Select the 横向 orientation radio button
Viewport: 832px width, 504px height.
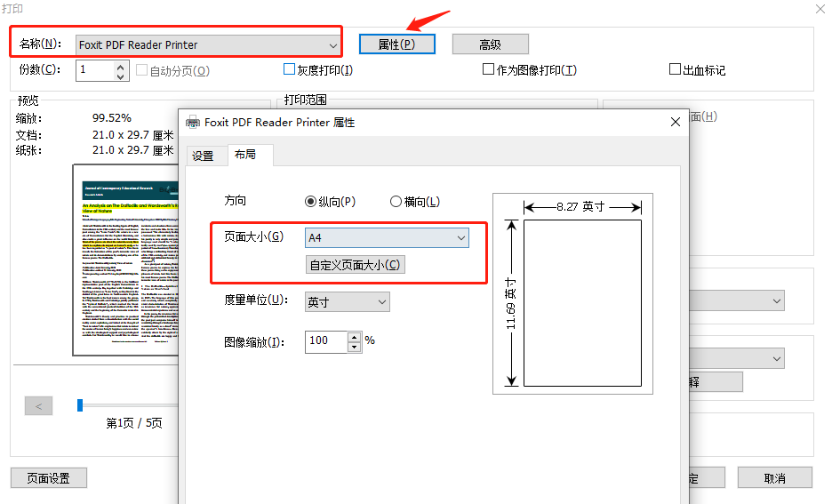point(396,202)
